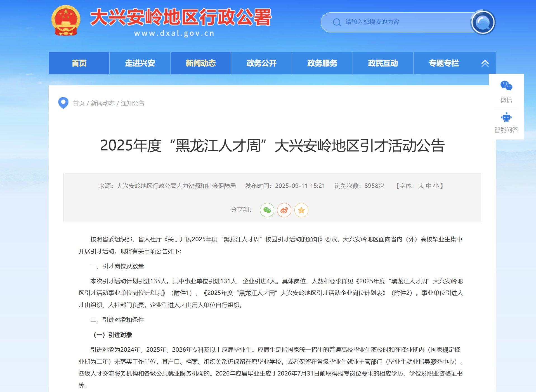Set font size to 大
This screenshot has height=392, width=536.
click(421, 186)
